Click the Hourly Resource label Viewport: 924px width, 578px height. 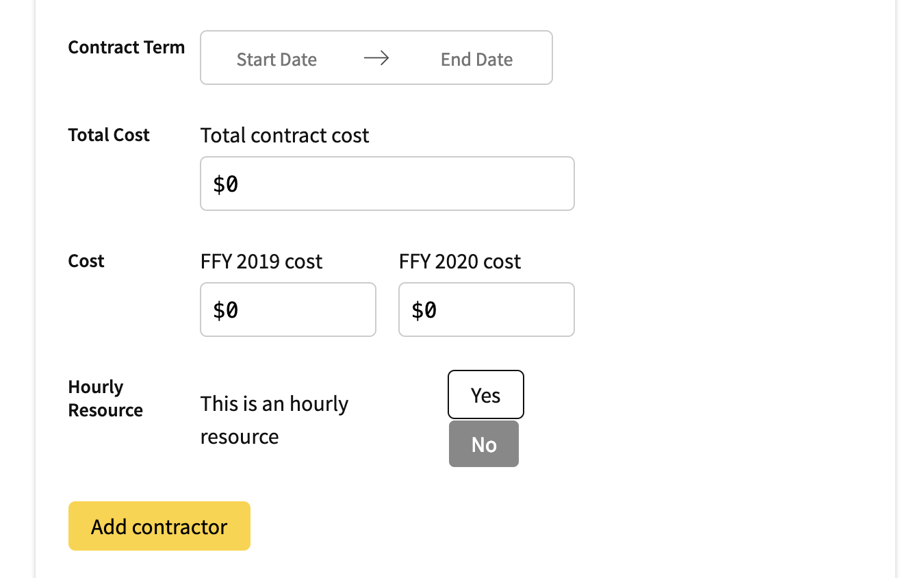tap(105, 398)
